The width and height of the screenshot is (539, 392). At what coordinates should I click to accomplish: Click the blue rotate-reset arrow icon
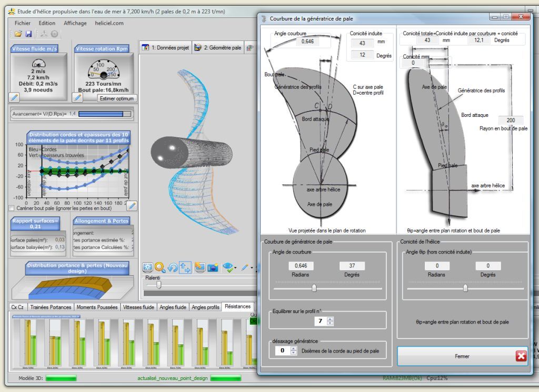[172, 268]
